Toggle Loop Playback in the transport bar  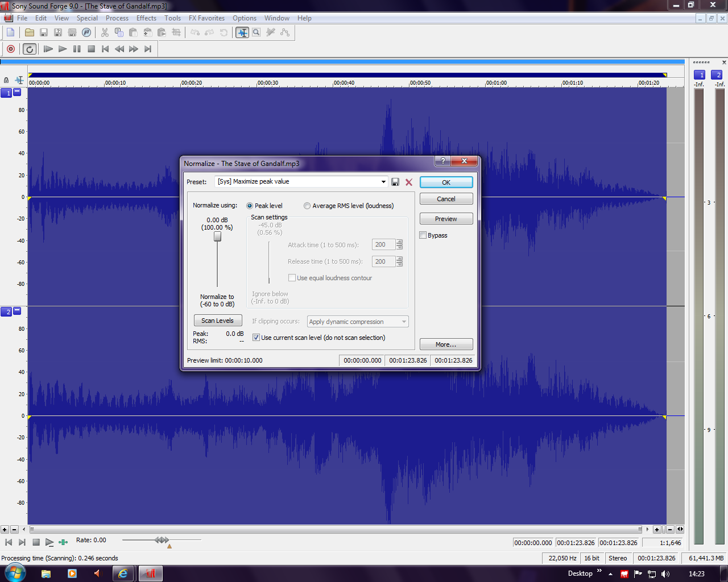30,49
